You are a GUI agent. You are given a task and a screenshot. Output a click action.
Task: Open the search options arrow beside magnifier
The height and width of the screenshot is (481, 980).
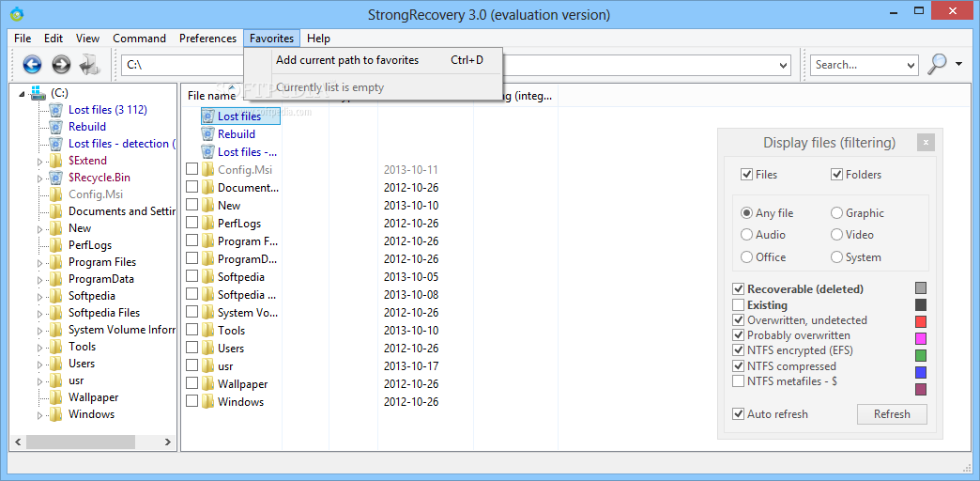(958, 64)
